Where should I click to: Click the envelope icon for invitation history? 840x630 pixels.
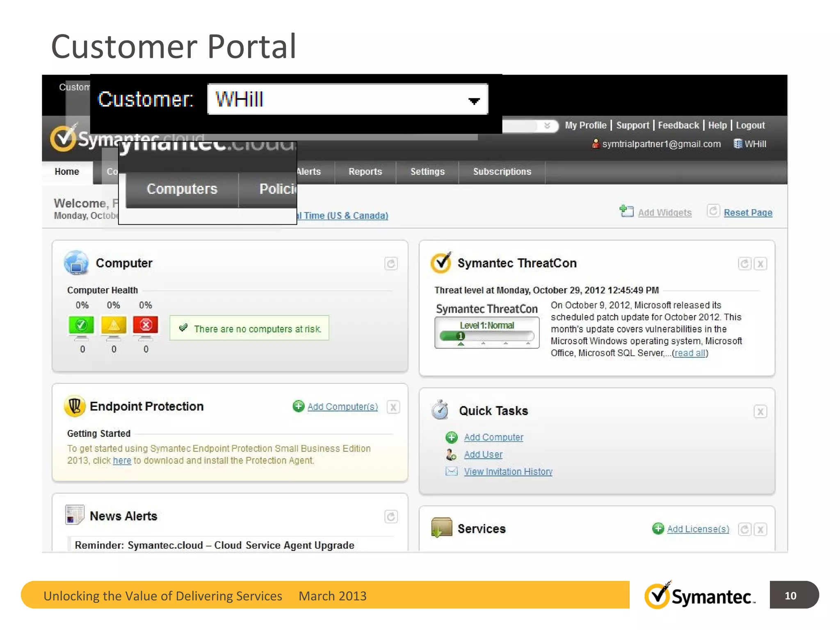452,471
